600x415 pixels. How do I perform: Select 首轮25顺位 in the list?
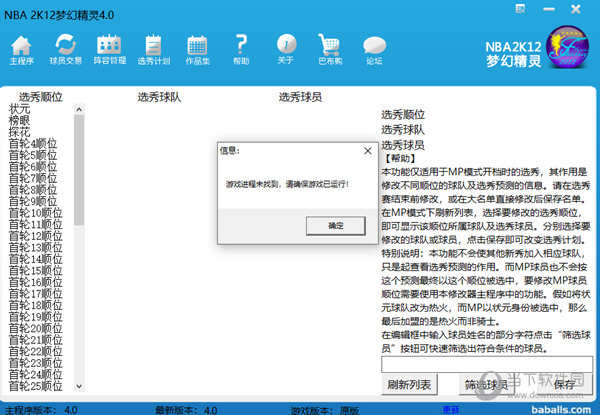point(36,386)
